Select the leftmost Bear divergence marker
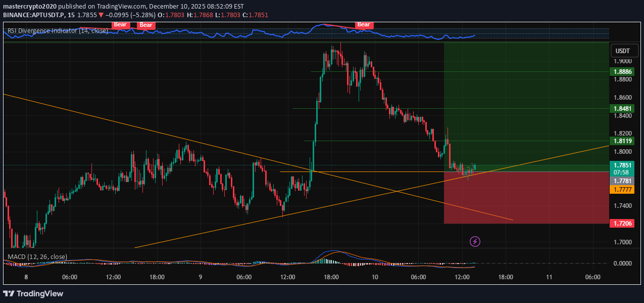644x303 pixels. 120,24
